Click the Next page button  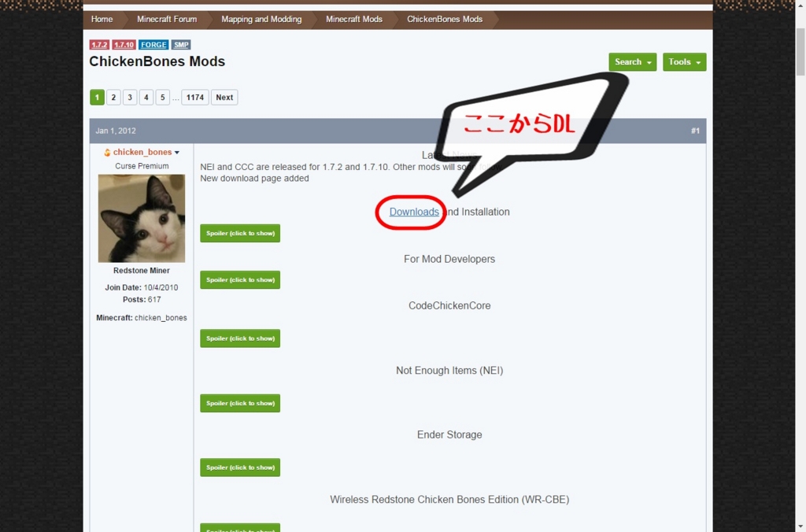click(224, 97)
